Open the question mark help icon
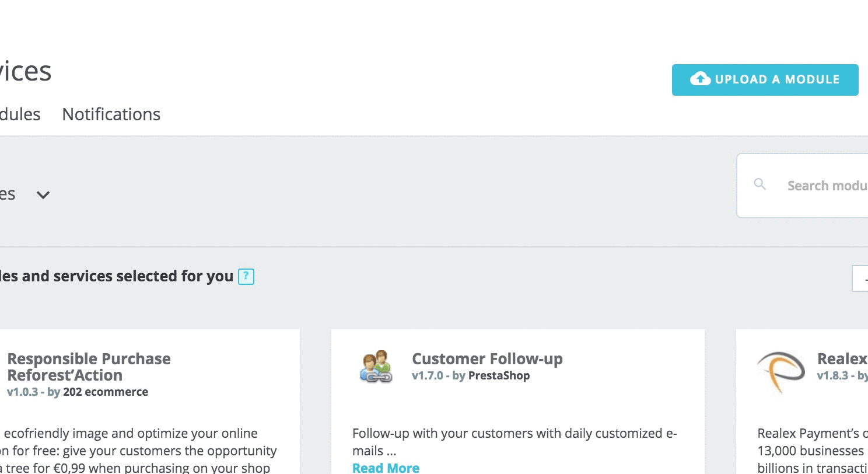This screenshot has width=868, height=474. (246, 276)
